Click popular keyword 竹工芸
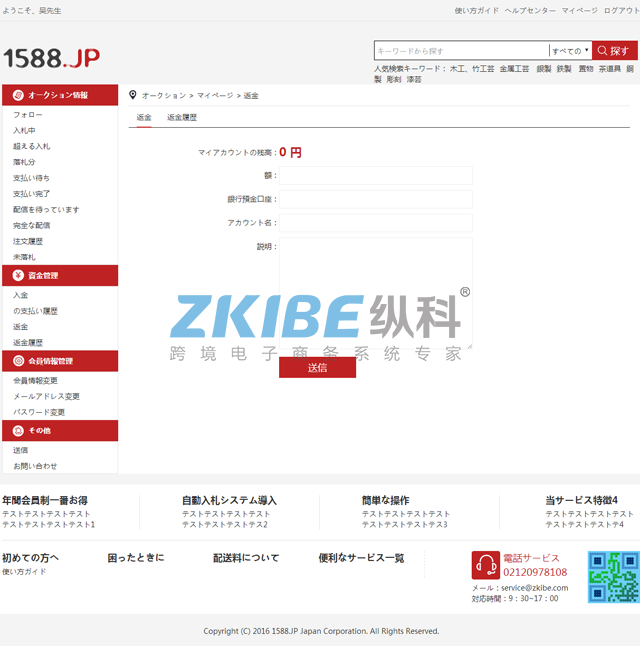The width and height of the screenshot is (640, 646). click(x=483, y=69)
